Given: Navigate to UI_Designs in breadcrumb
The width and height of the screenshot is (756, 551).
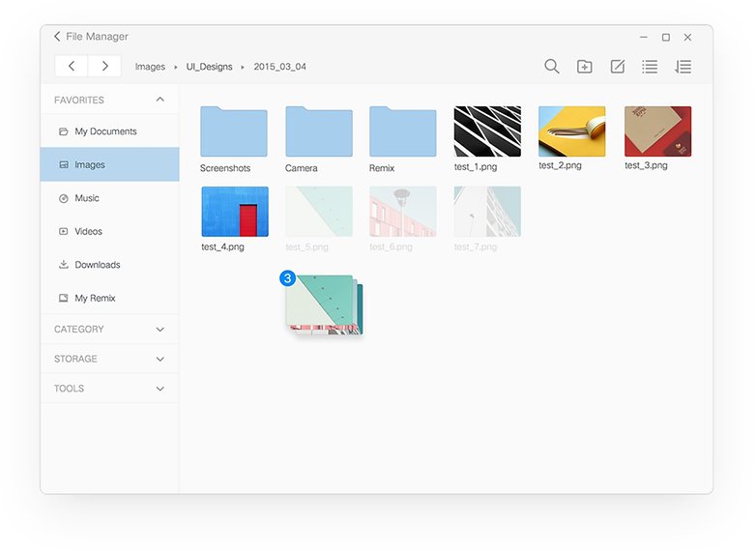Looking at the screenshot, I should [209, 67].
